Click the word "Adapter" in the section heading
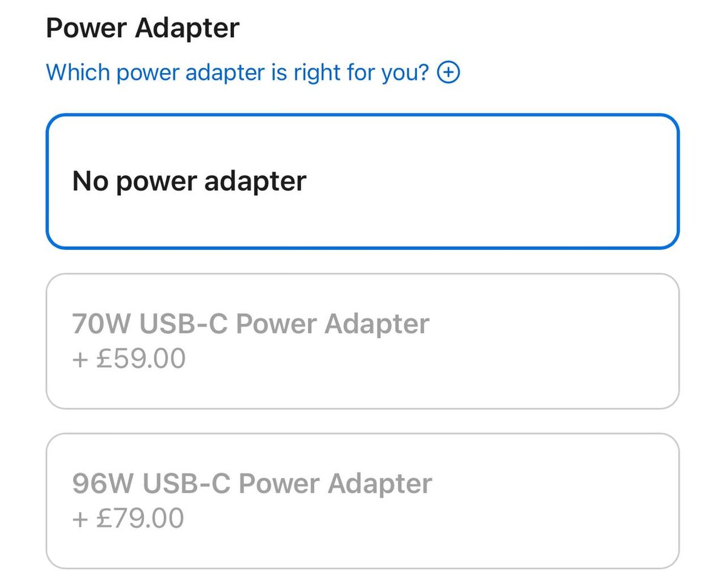 187,28
